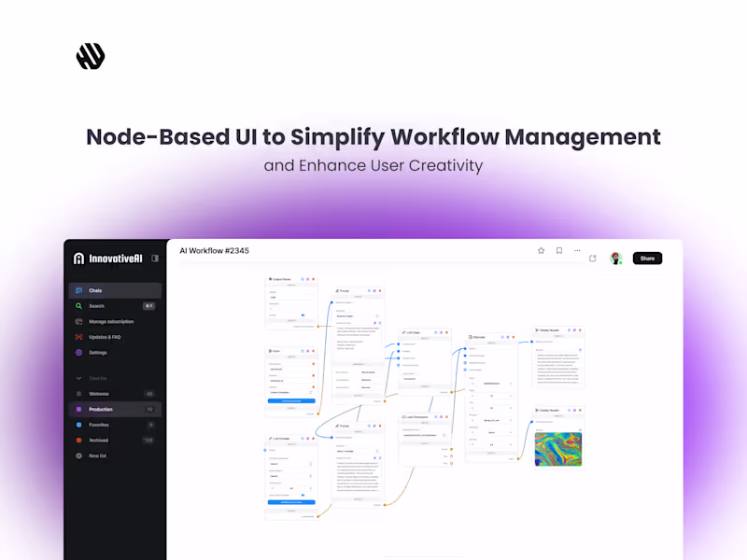This screenshot has width=747, height=560.
Task: Open the user profile avatar
Action: click(616, 259)
